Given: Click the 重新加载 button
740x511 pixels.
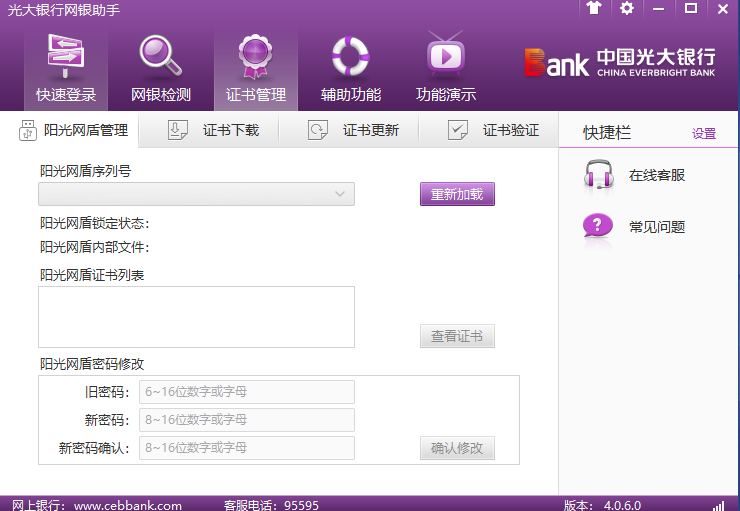Looking at the screenshot, I should pyautogui.click(x=457, y=194).
